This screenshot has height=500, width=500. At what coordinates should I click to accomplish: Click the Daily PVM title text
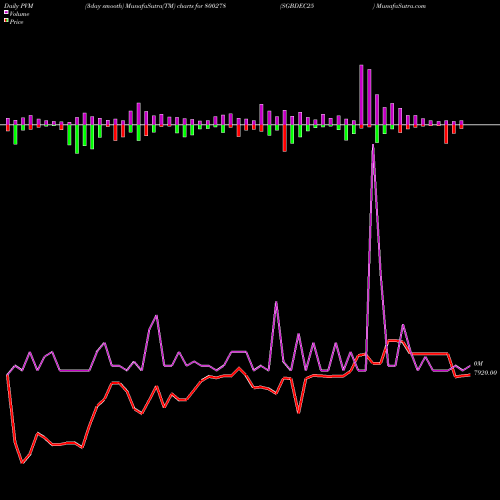(x=19, y=6)
